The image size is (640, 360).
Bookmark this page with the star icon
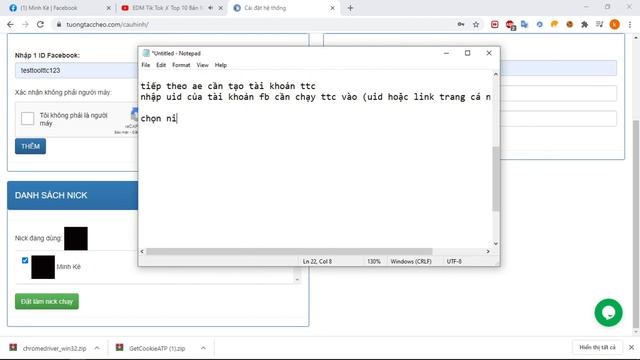tap(476, 24)
